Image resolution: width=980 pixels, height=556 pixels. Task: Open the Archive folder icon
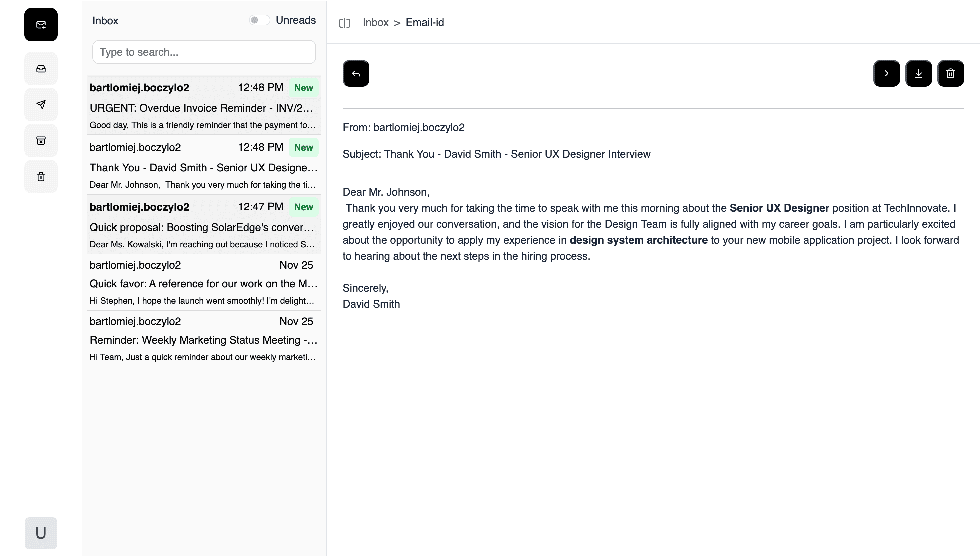40,140
